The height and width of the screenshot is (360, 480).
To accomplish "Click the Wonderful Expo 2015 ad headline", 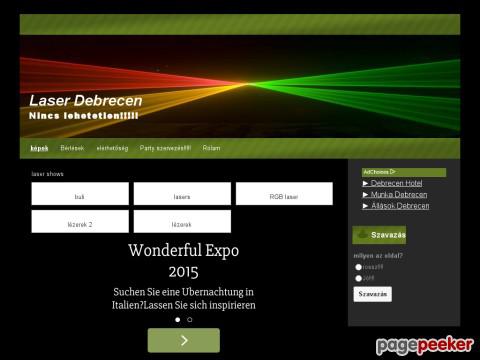I will (x=184, y=261).
